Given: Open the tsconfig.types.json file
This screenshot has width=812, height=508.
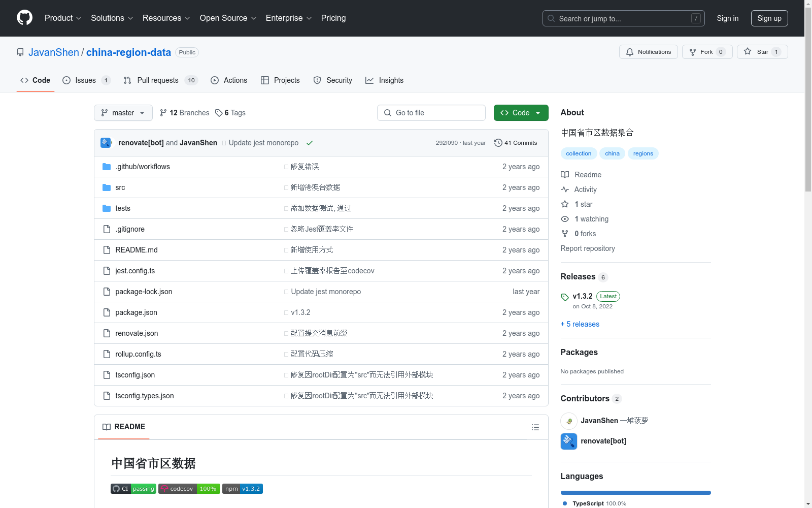Looking at the screenshot, I should coord(145,396).
